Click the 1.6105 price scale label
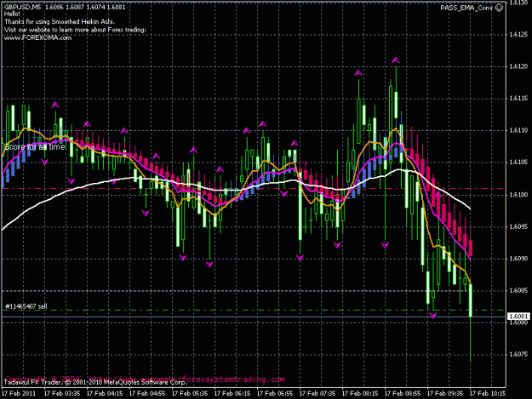The height and width of the screenshot is (399, 532). 518,162
